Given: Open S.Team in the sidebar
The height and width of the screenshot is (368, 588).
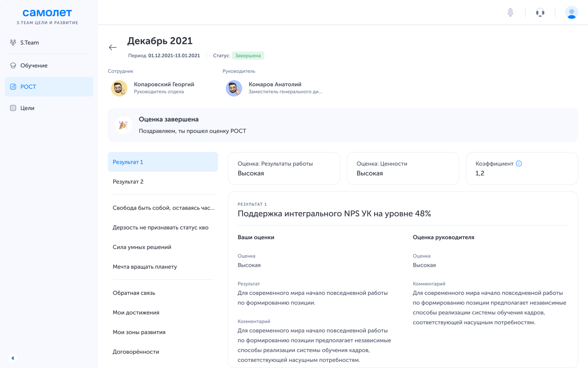Looking at the screenshot, I should point(29,43).
